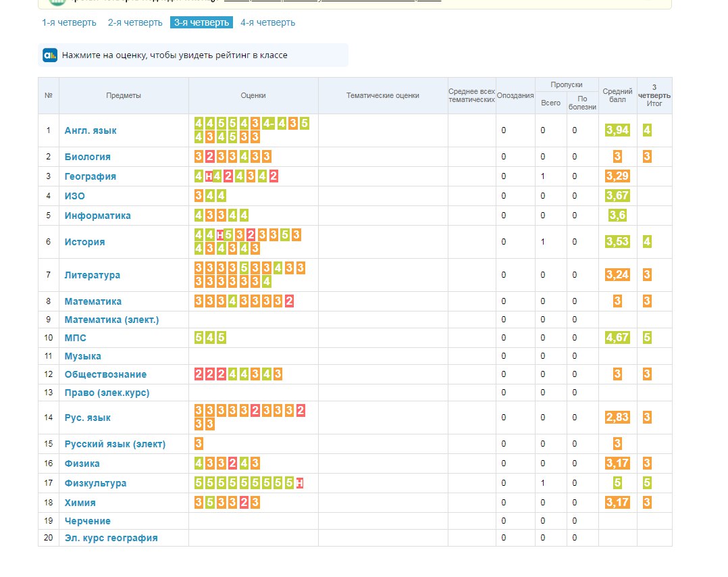Click the География subject link
Image resolution: width=728 pixels, height=577 pixels.
(90, 176)
